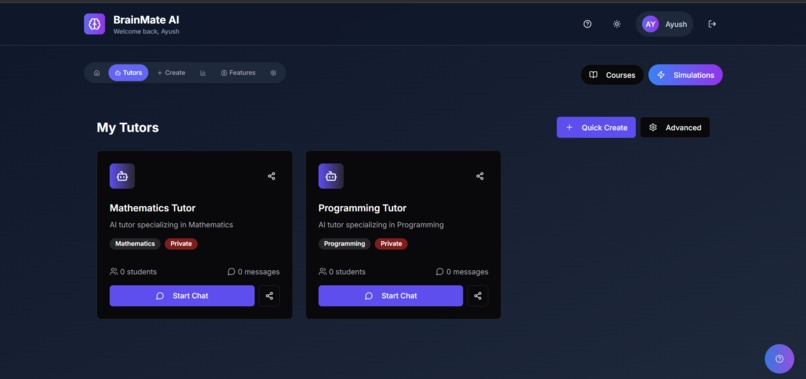Open the AY user avatar
The width and height of the screenshot is (806, 379).
coord(650,24)
